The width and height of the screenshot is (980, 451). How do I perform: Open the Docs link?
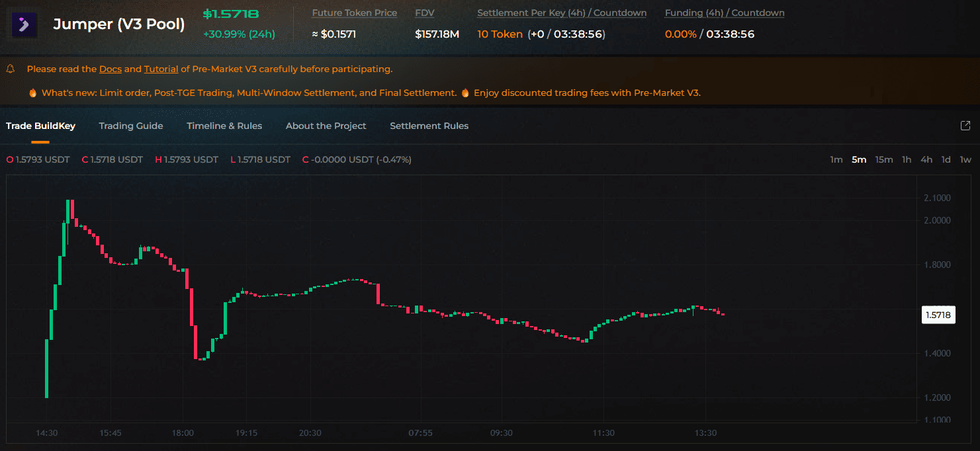[x=111, y=69]
